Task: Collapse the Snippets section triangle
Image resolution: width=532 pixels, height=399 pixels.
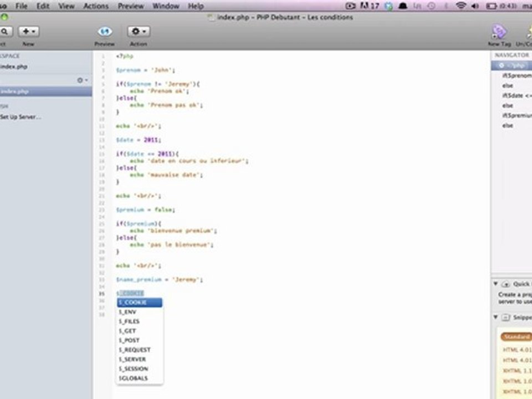Action: 495,317
